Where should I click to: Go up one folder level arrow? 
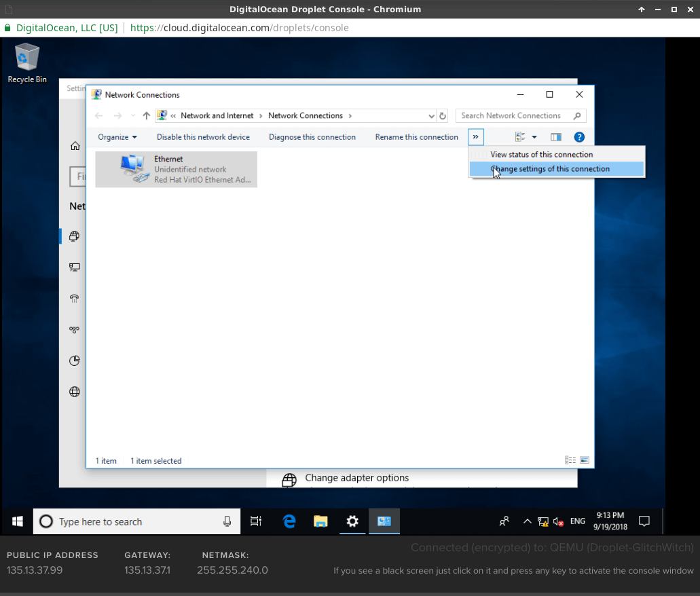point(146,116)
